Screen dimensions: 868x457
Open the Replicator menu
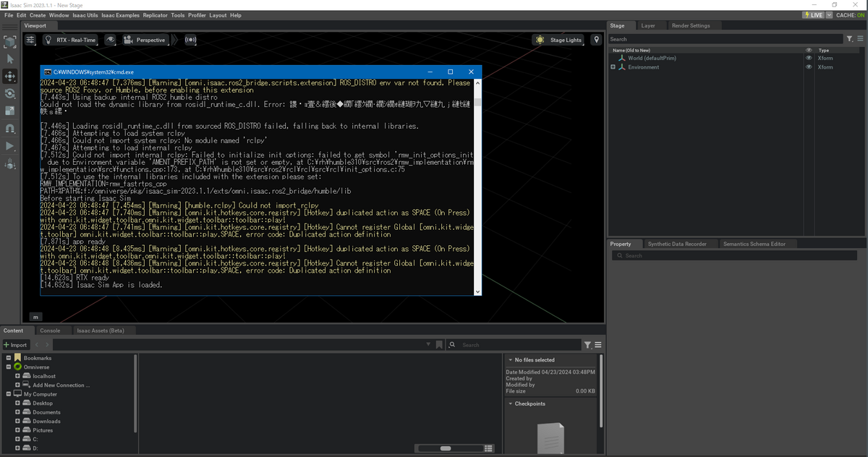[x=156, y=15]
